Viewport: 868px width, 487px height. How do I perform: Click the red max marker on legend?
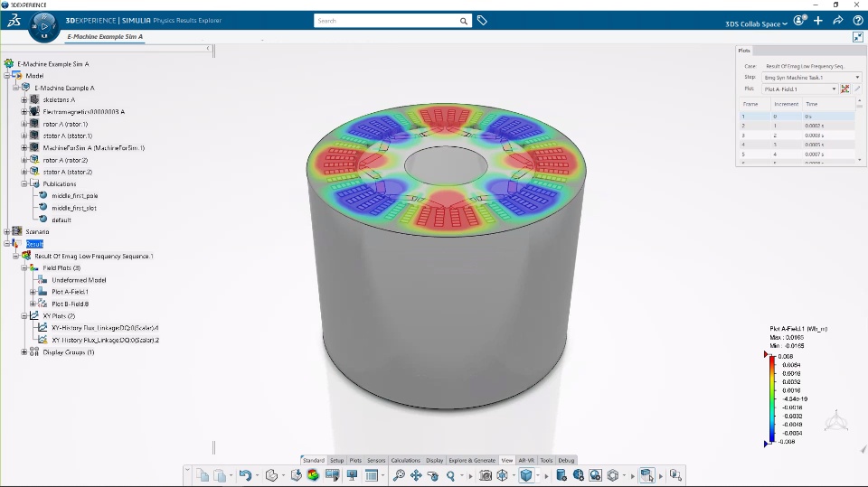pyautogui.click(x=766, y=354)
